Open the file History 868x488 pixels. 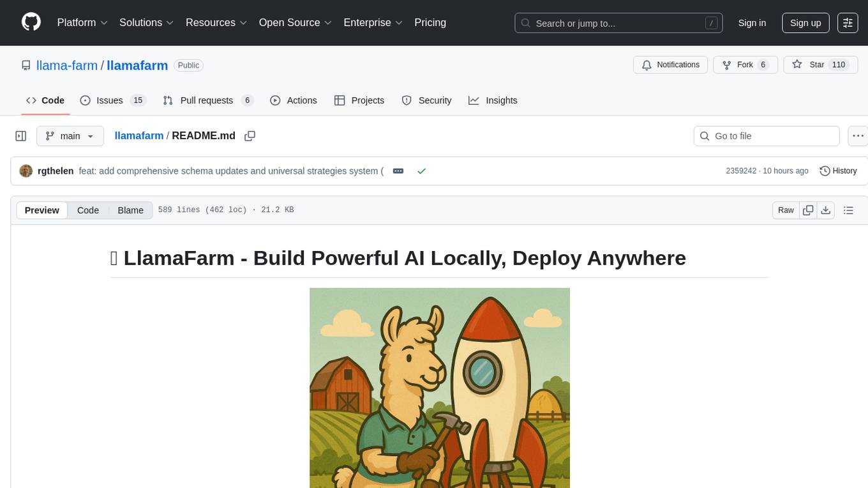point(838,171)
